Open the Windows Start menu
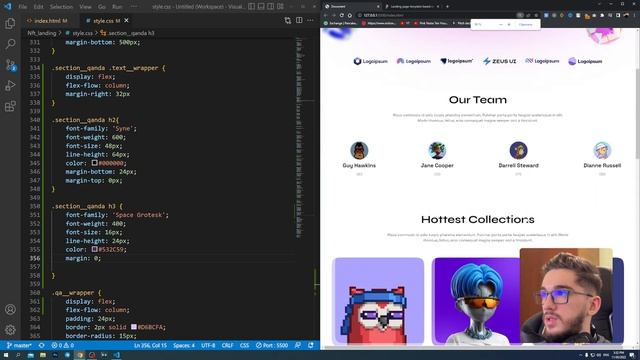640x360 pixels. (x=6, y=355)
